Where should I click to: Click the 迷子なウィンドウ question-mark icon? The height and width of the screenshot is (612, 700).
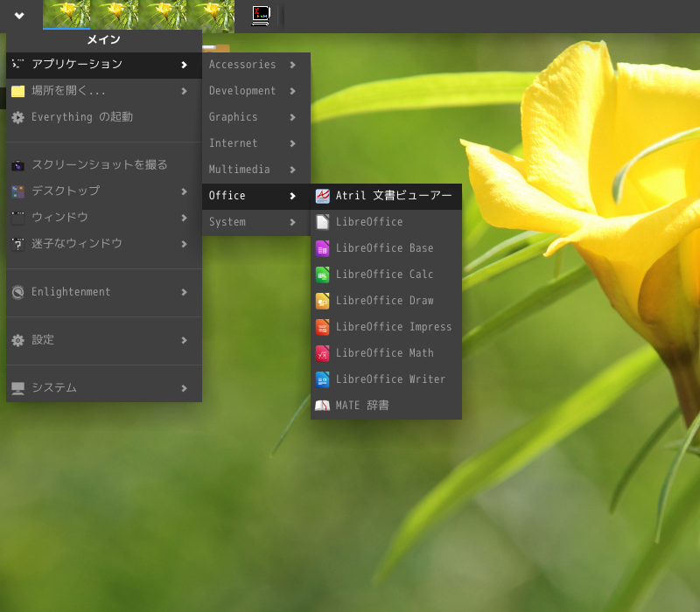coord(17,244)
